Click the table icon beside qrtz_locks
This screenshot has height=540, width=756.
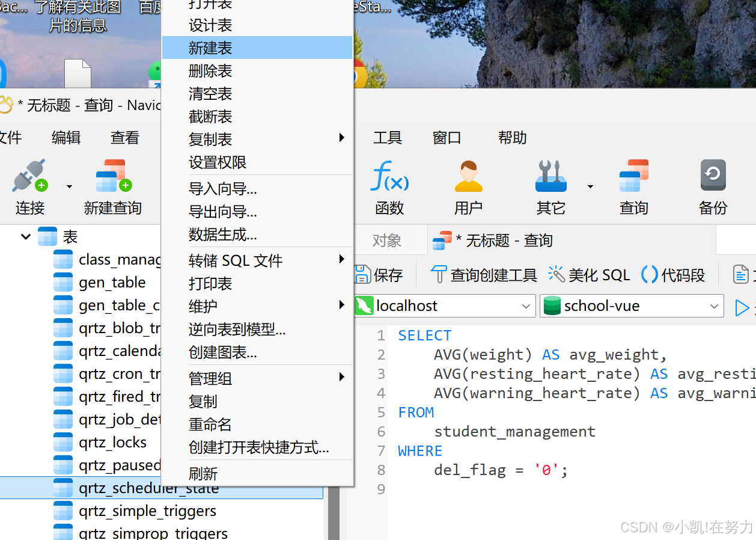(x=63, y=443)
